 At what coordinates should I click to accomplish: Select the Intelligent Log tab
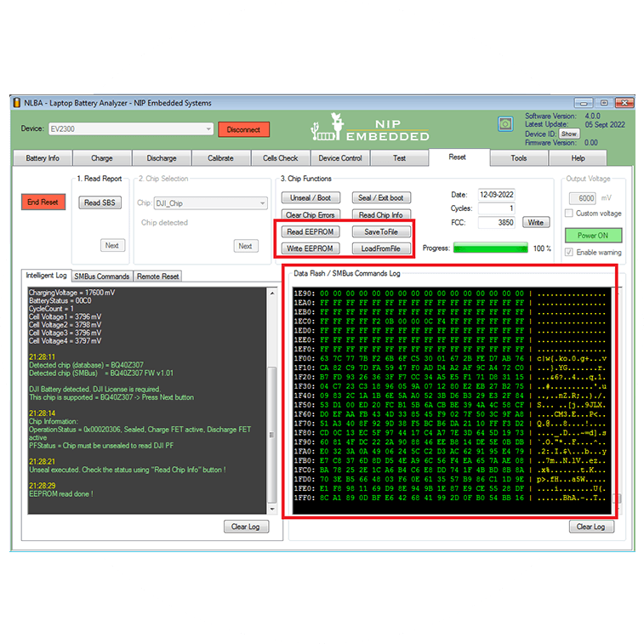[x=47, y=275]
